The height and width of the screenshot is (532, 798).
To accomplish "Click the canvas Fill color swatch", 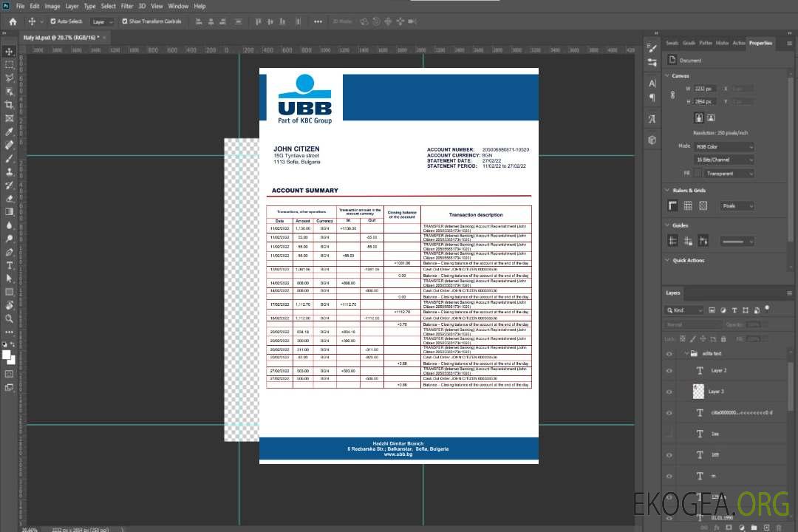I will [x=698, y=174].
